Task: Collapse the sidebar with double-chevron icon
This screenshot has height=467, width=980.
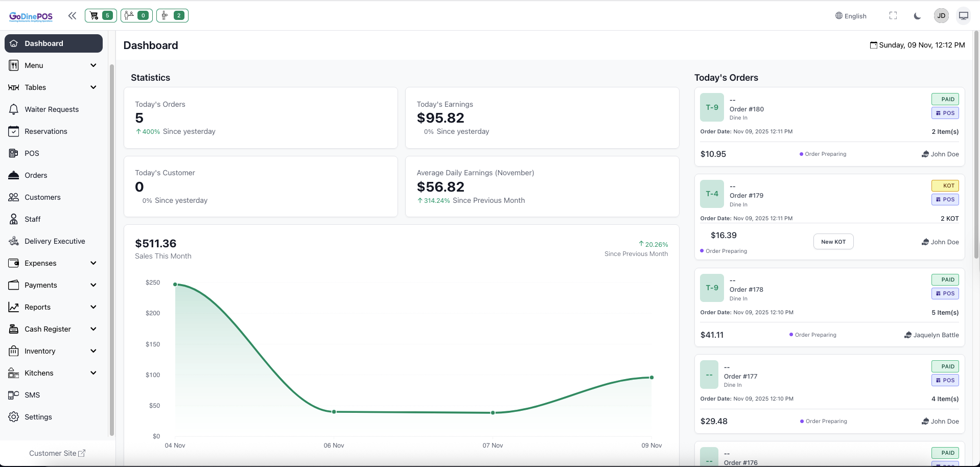Action: [x=72, y=16]
